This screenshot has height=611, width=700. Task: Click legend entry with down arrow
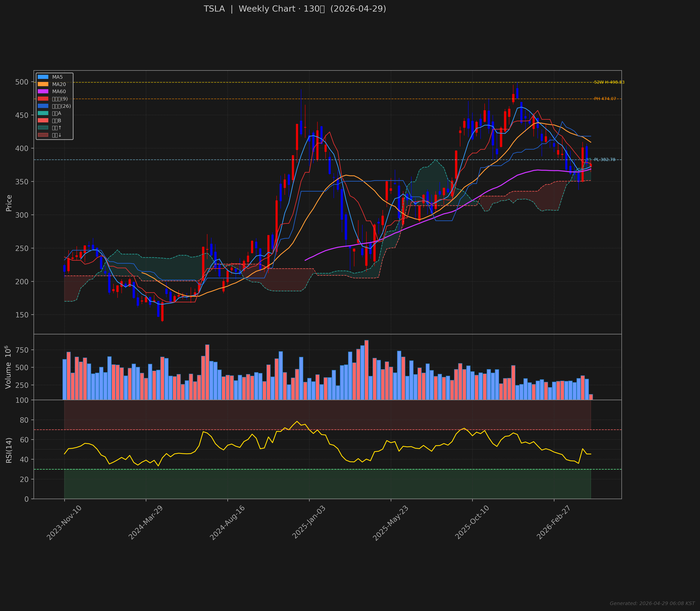(43, 135)
